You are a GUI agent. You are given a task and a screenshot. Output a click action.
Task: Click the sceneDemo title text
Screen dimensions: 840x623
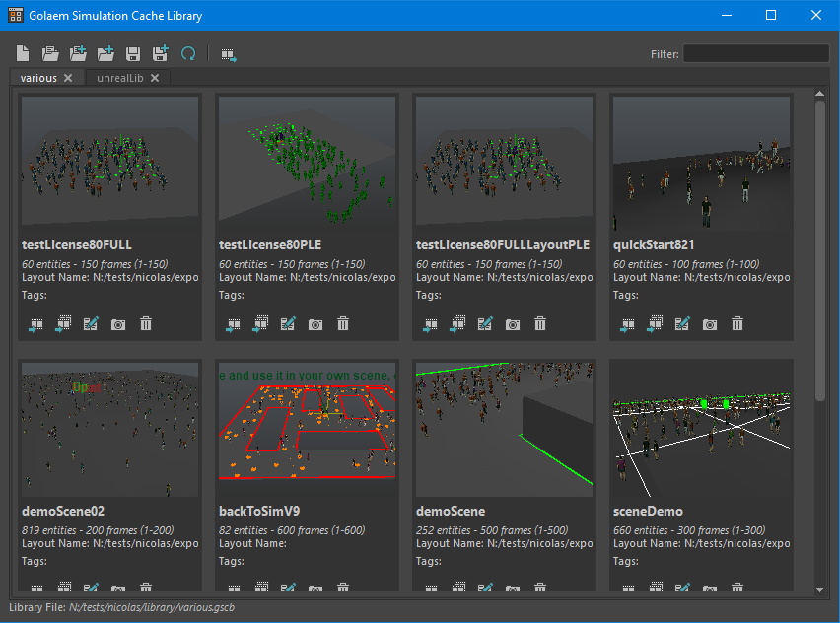[648, 511]
